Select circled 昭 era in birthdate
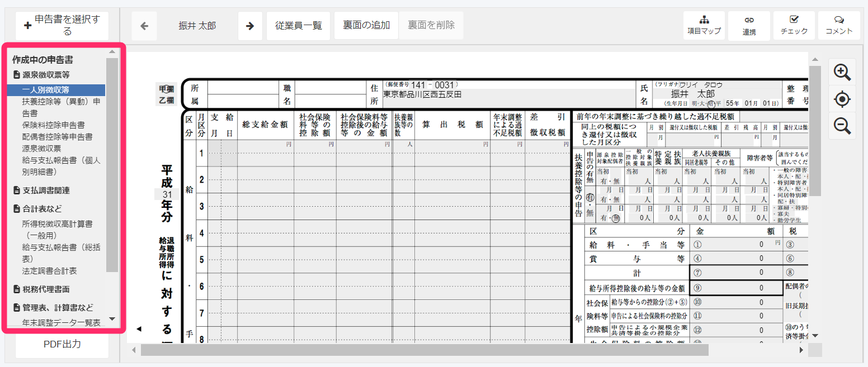 click(x=711, y=103)
